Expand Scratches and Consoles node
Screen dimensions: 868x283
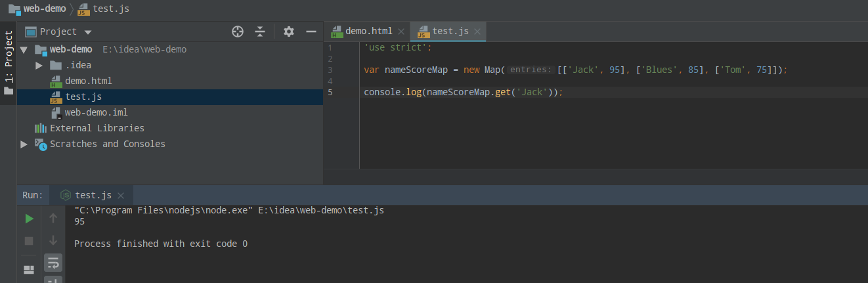click(24, 144)
